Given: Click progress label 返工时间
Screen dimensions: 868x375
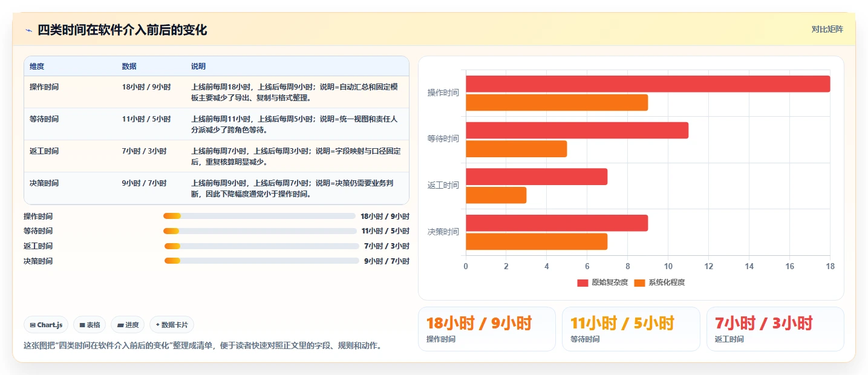Looking at the screenshot, I should [x=38, y=246].
